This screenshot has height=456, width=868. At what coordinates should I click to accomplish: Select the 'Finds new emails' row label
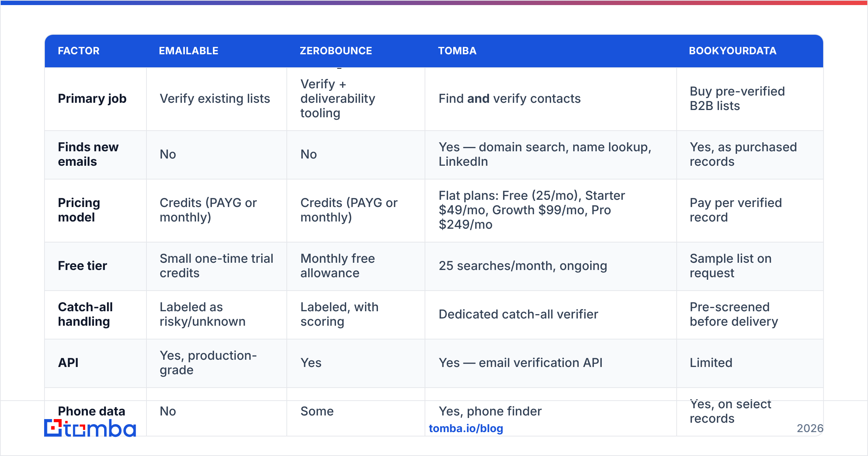[x=88, y=154]
